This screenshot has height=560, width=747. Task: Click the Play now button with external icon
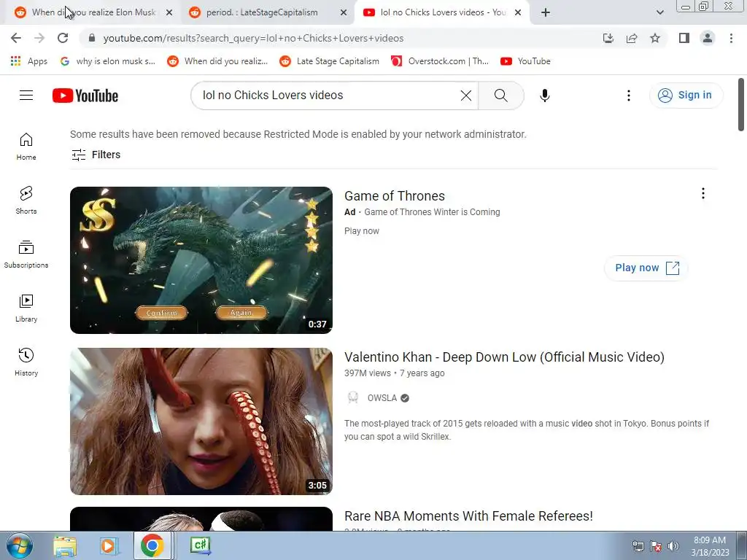tap(646, 268)
